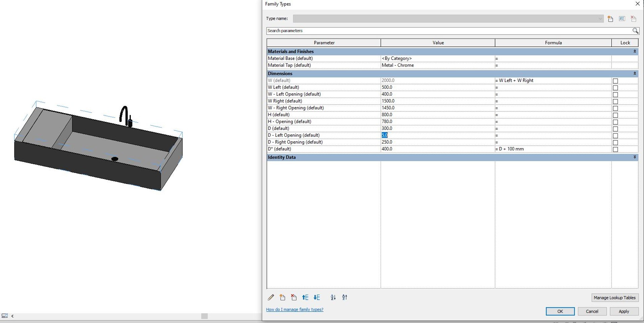Click the formula '= W Left + W Right'
This screenshot has width=644, height=323.
point(515,80)
